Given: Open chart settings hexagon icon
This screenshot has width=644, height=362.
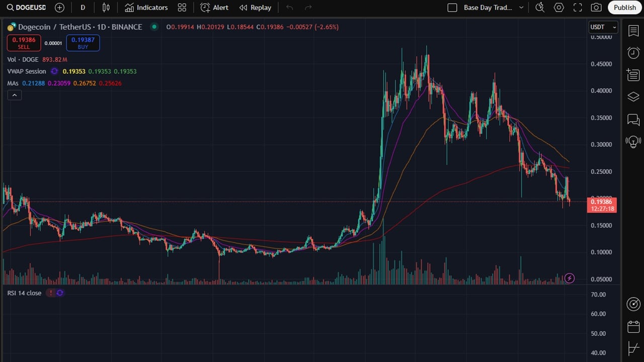Looking at the screenshot, I should [x=559, y=8].
